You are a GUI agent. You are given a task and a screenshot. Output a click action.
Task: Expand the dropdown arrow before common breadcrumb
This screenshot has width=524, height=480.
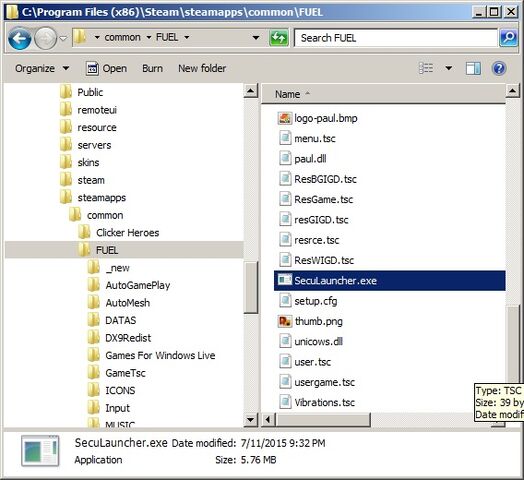[97, 37]
